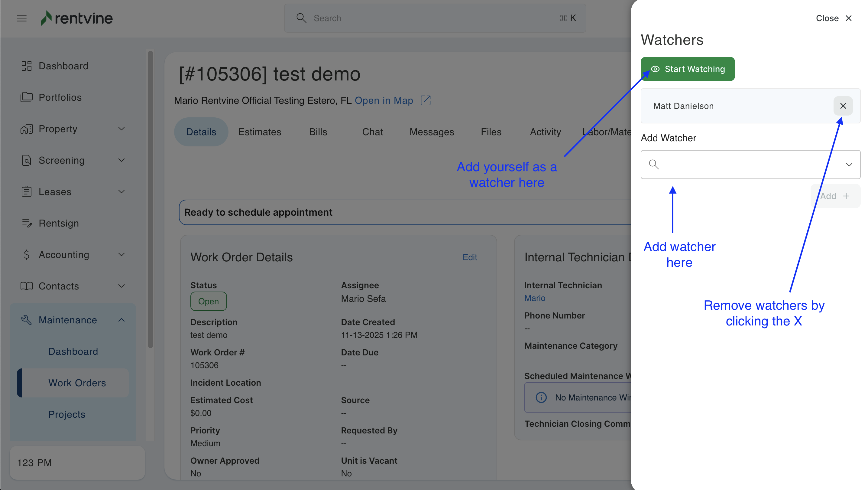Click the Portfolios folder icon
This screenshot has height=490, width=868.
click(x=26, y=97)
